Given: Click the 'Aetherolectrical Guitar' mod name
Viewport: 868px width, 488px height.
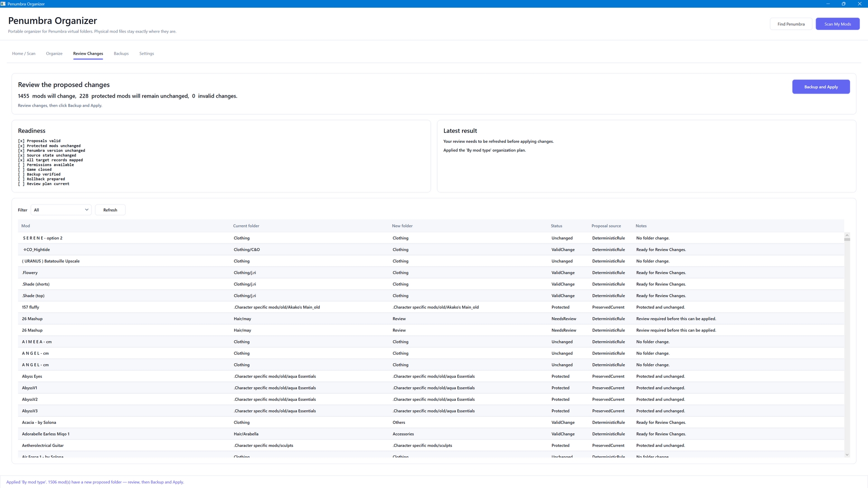Looking at the screenshot, I should point(42,446).
